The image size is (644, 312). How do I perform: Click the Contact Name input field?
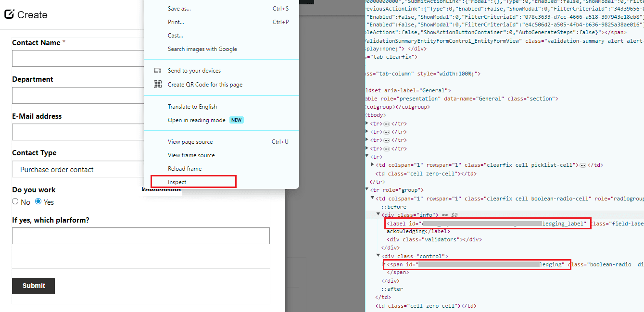point(77,59)
